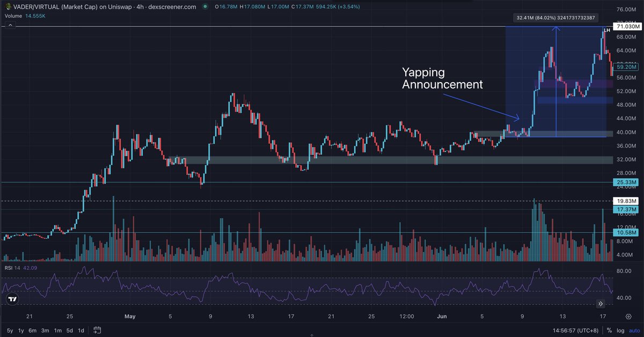Click the 25.33M horizontal line label
The width and height of the screenshot is (644, 337).
[x=627, y=182]
